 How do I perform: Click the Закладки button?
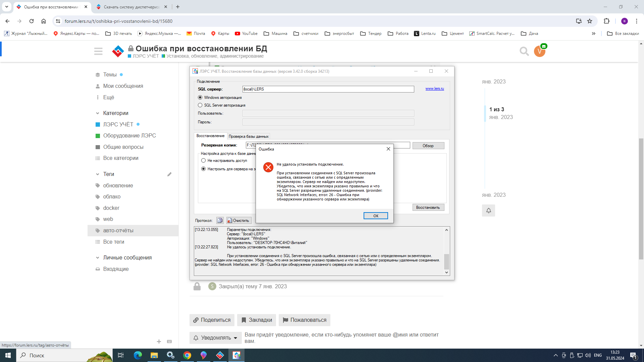pos(257,320)
